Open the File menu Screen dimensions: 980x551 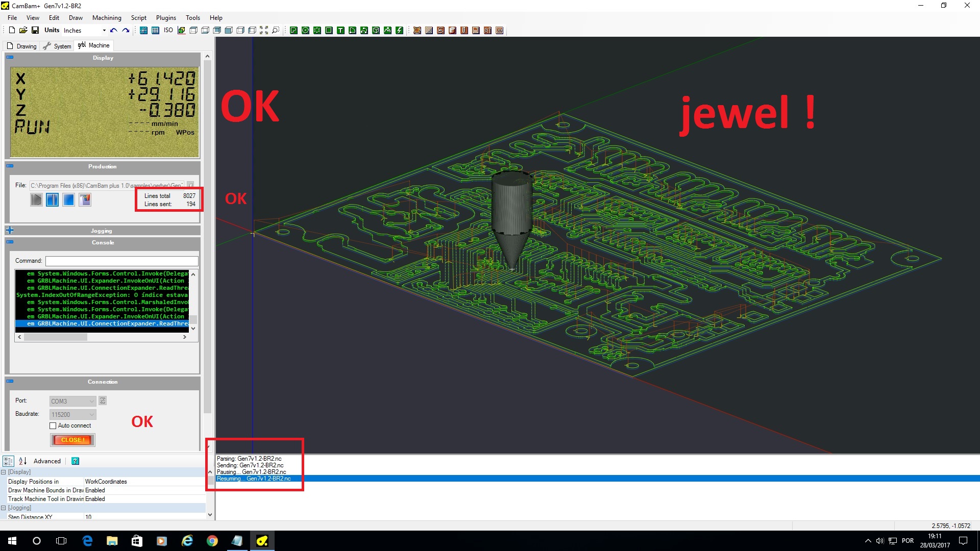(x=12, y=17)
